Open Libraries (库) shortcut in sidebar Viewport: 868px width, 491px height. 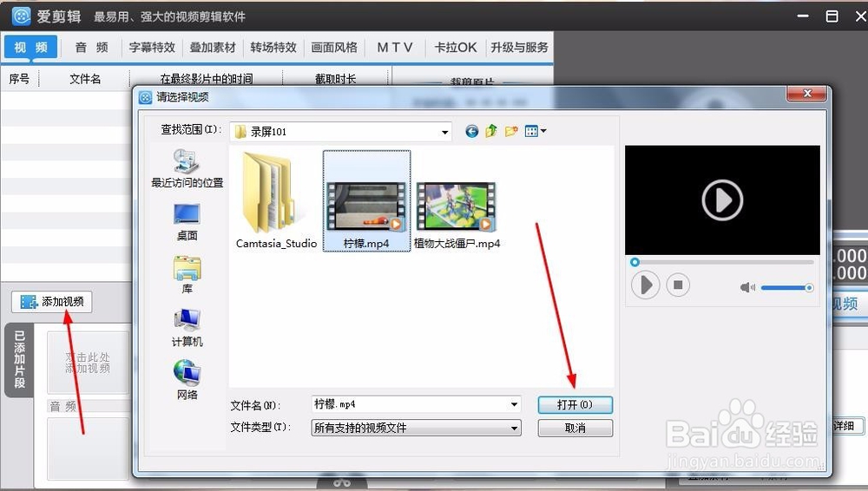click(187, 275)
